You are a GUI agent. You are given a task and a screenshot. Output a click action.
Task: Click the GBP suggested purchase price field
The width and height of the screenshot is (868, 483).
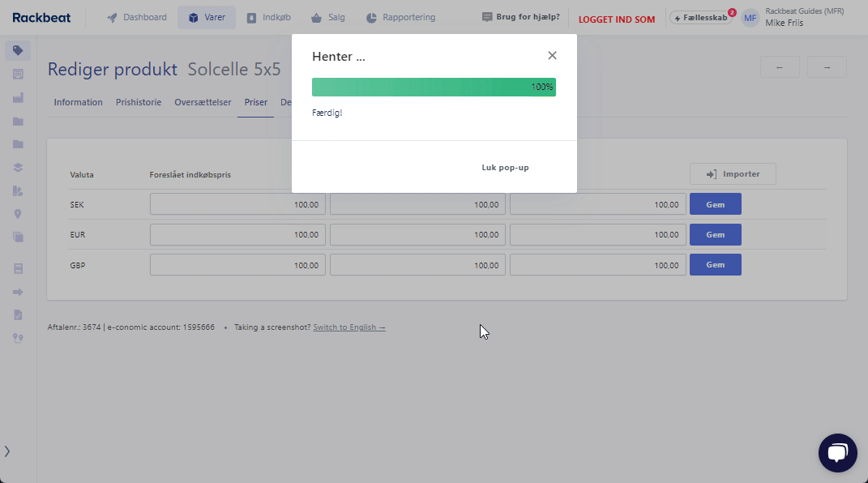(237, 265)
